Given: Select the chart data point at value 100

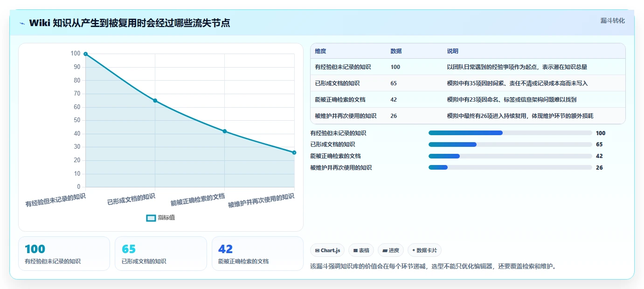Looking at the screenshot, I should [x=85, y=54].
